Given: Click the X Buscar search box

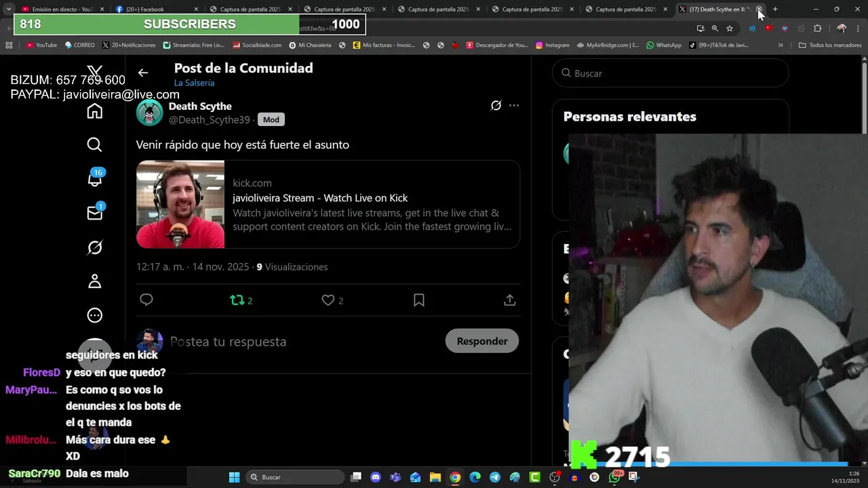Looking at the screenshot, I should pos(671,73).
